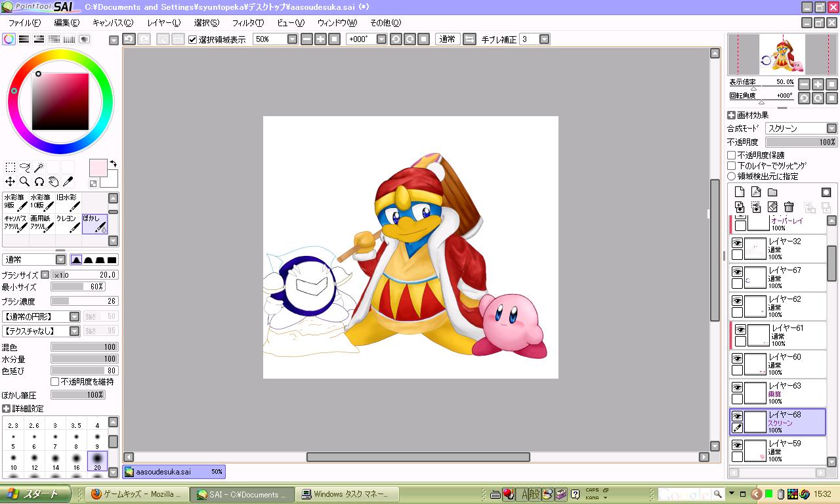The width and height of the screenshot is (840, 504).
Task: Show the color wheel panel icon
Action: coord(9,39)
